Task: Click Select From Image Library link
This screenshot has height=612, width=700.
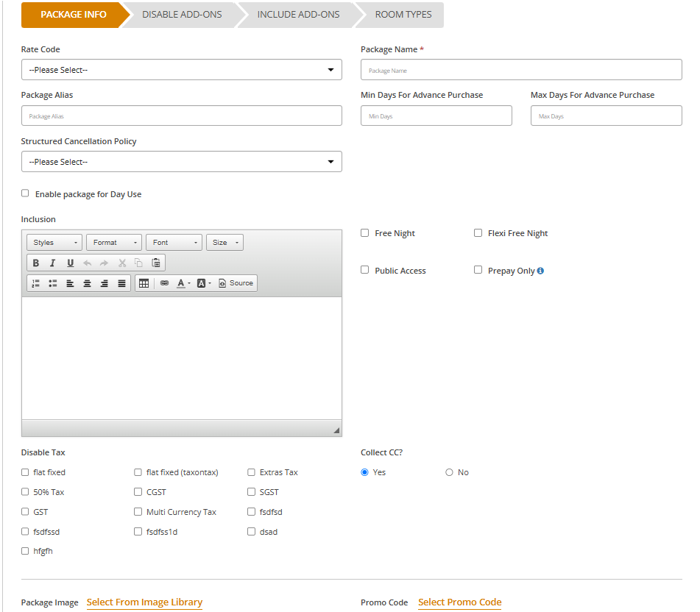Action: point(144,602)
